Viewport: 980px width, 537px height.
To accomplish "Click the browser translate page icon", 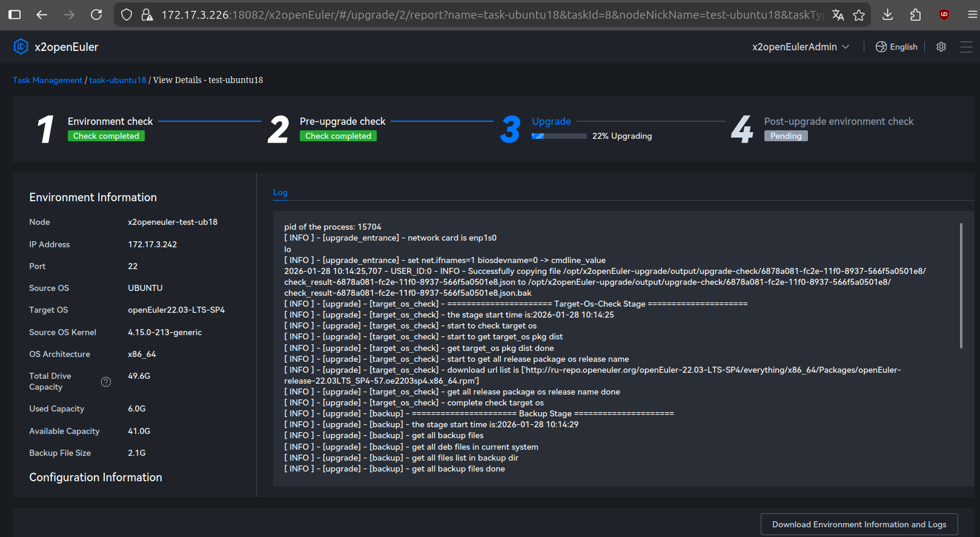I will point(838,15).
